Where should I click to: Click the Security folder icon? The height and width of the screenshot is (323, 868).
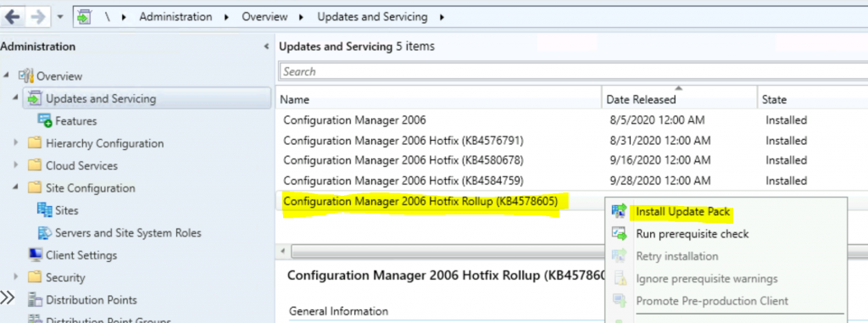35,277
